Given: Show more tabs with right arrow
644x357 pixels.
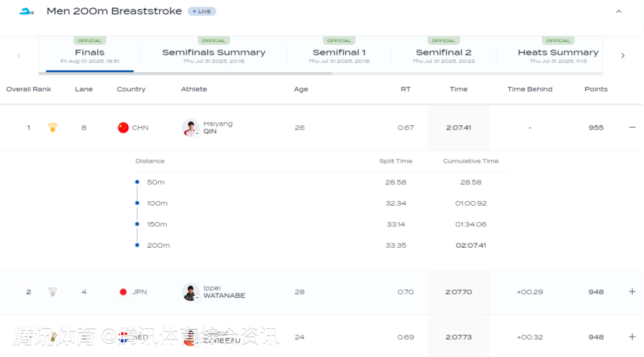Looking at the screenshot, I should (623, 56).
